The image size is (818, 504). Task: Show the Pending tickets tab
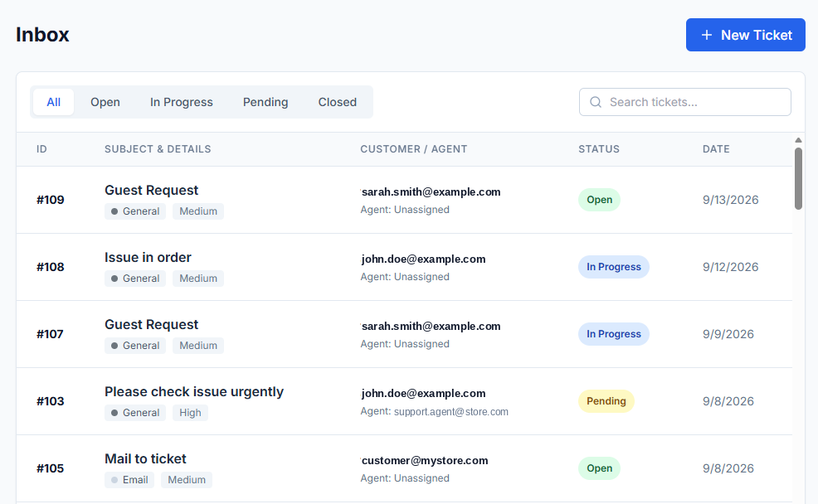265,102
